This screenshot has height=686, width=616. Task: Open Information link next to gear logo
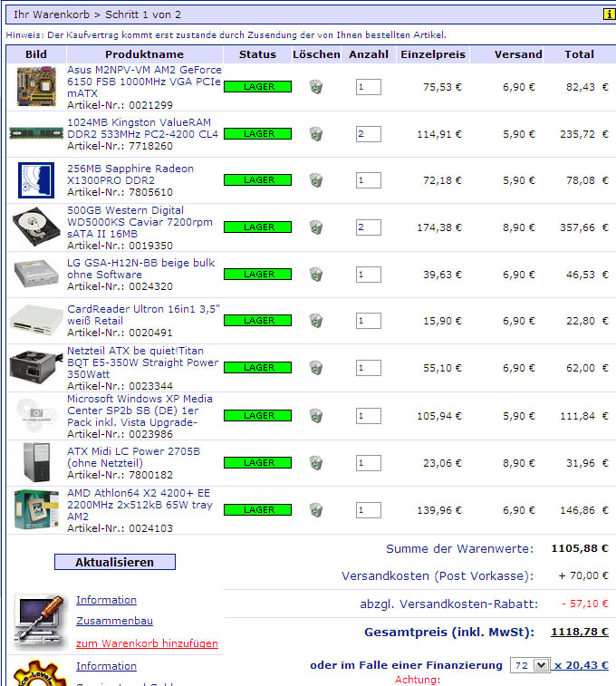pos(106,666)
